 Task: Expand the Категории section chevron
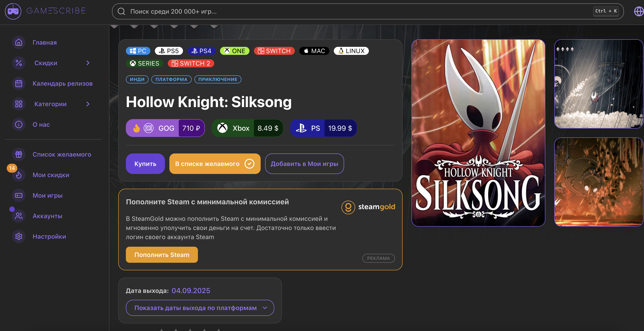tap(87, 104)
